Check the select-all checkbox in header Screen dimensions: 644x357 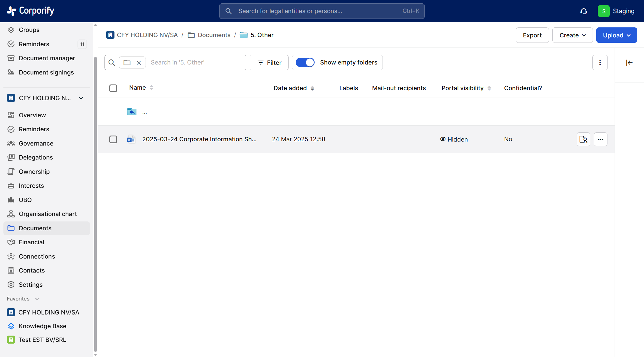pyautogui.click(x=113, y=88)
